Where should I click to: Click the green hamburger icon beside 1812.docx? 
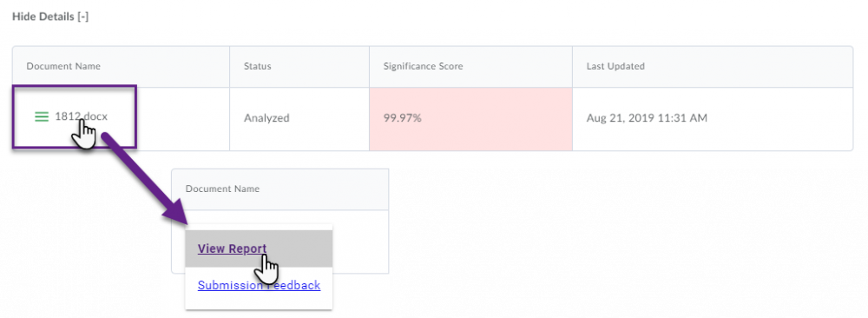pyautogui.click(x=42, y=117)
